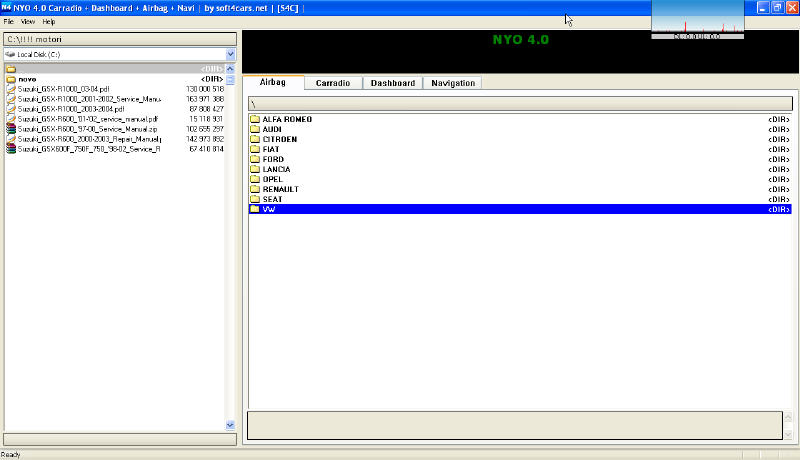Switch to the Navigation tab
Screen dimensions: 800x460
453,83
